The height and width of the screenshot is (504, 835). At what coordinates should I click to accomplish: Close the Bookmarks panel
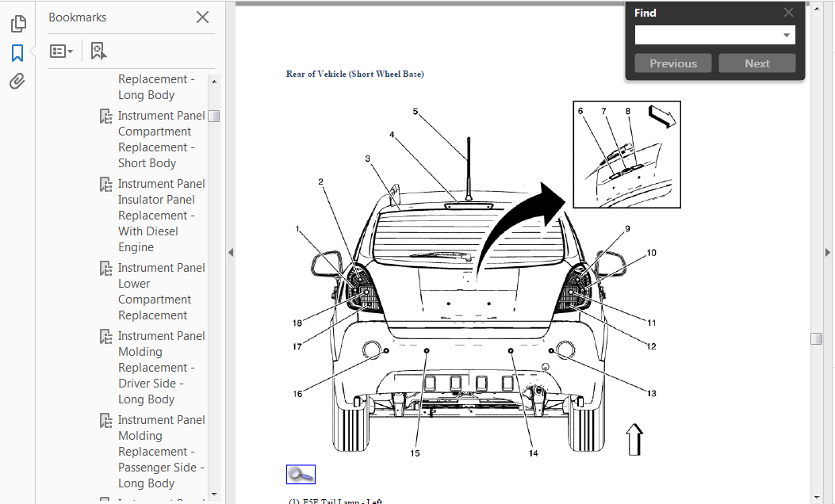[x=202, y=17]
